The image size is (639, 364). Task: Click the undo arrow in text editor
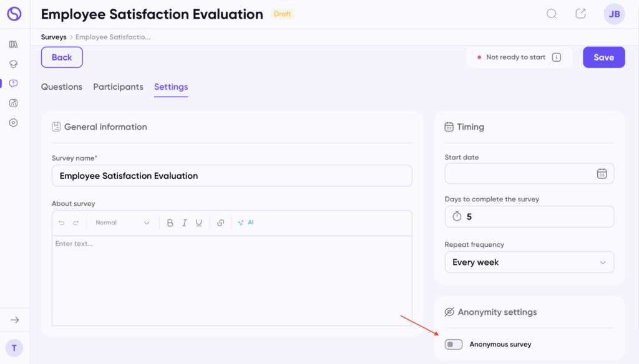[x=61, y=223]
